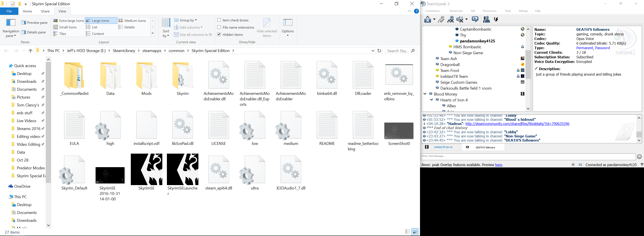Click Size all columns to fit
Image resolution: width=644 pixels, height=236 pixels.
click(193, 35)
